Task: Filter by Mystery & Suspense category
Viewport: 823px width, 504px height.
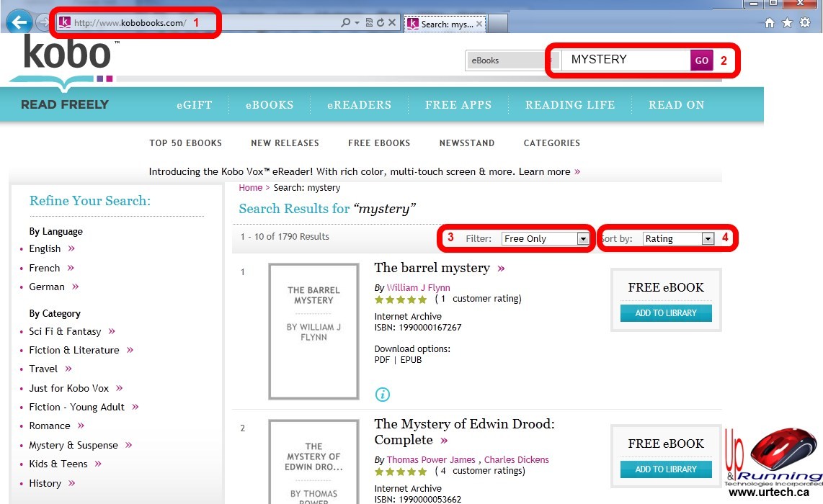Action: (74, 445)
